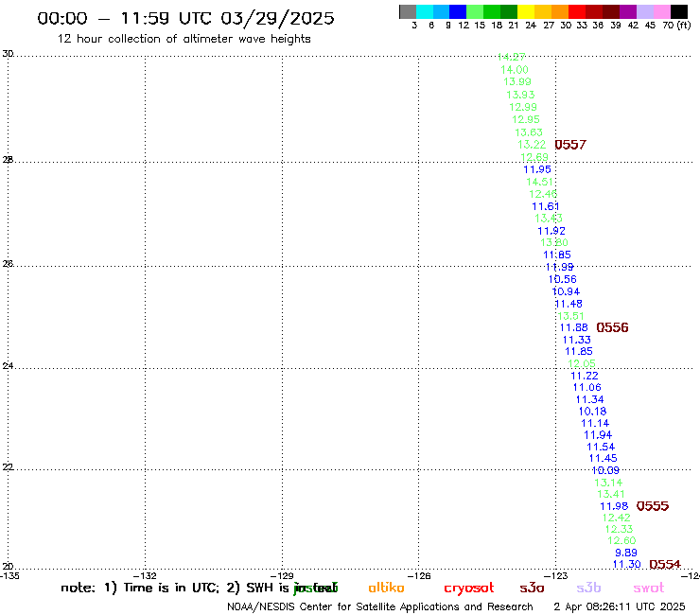
Task: Select the cryosat satellite legend label
Action: pyautogui.click(x=469, y=589)
